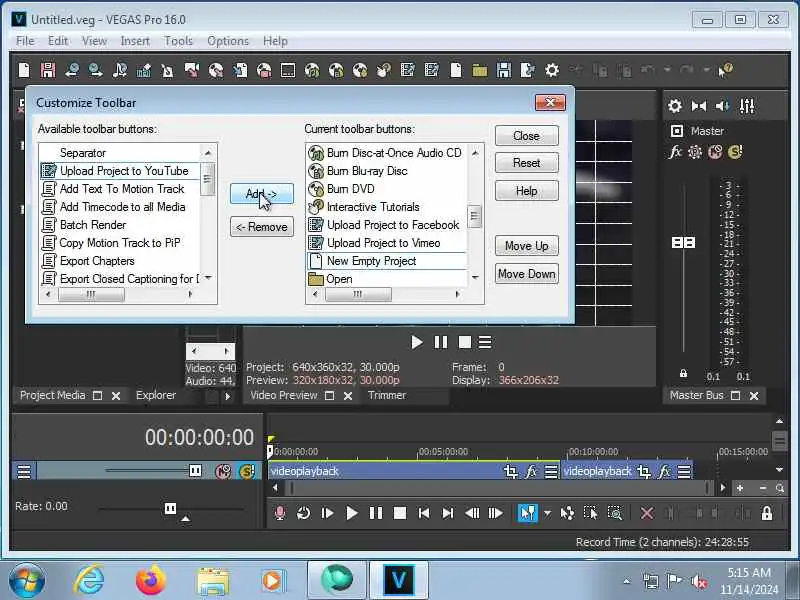Click Master Bus downmix output icon
The width and height of the screenshot is (800, 600).
pos(698,106)
